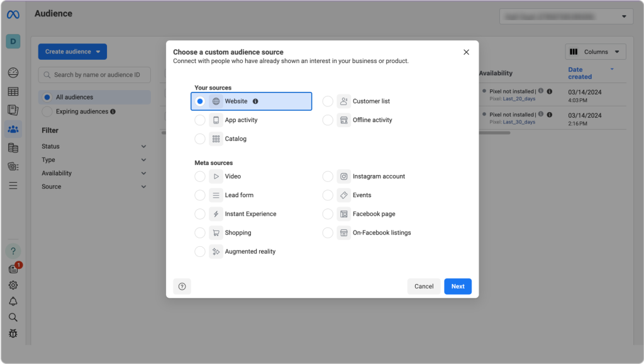Open the ad account selector dropdown

566,16
